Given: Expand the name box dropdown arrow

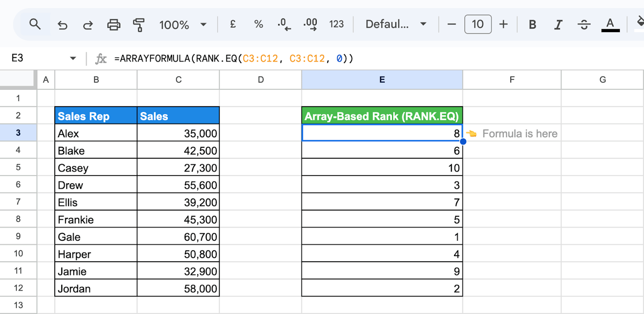Looking at the screenshot, I should coord(73,59).
